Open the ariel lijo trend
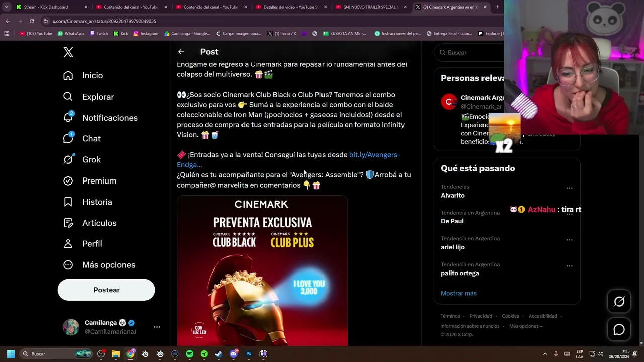 [453, 247]
